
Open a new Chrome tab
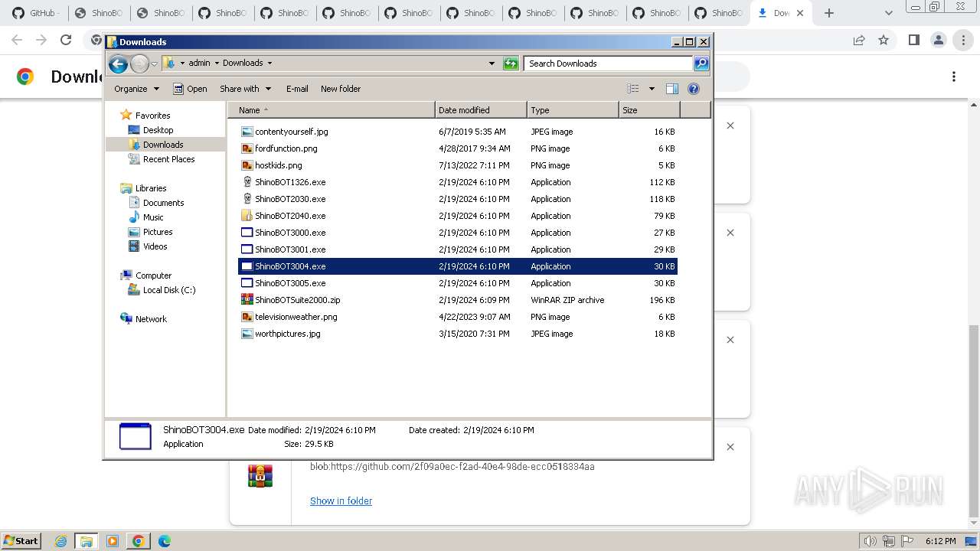(x=829, y=13)
